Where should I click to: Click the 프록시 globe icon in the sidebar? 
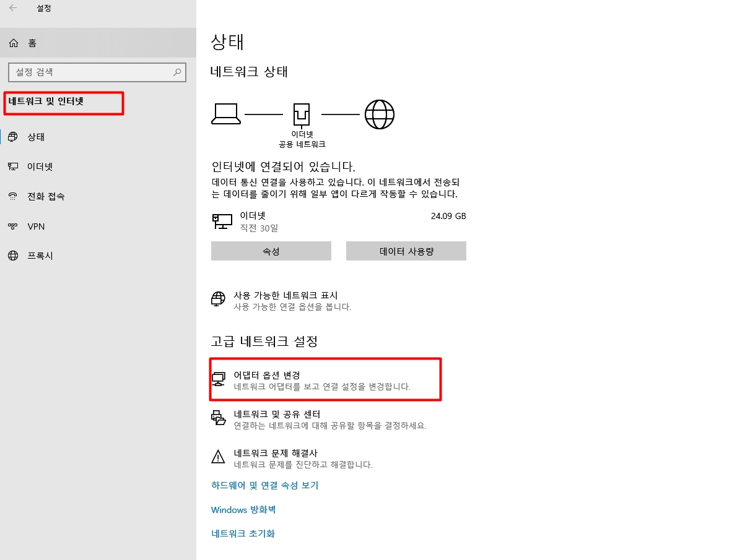(x=13, y=256)
